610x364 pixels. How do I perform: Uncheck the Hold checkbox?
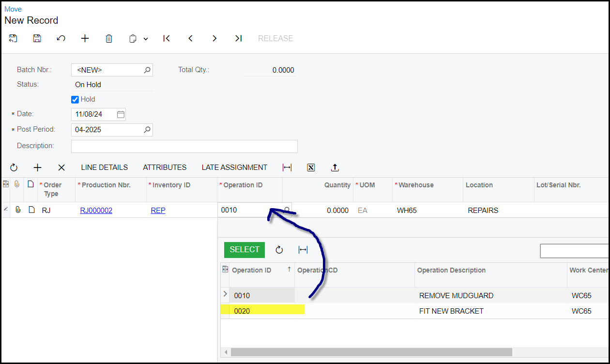coord(75,99)
